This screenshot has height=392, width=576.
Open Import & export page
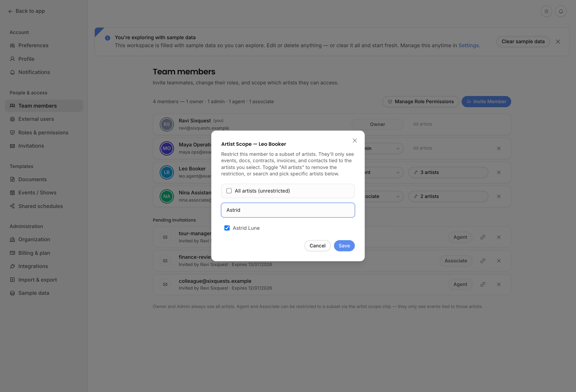pyautogui.click(x=44, y=280)
